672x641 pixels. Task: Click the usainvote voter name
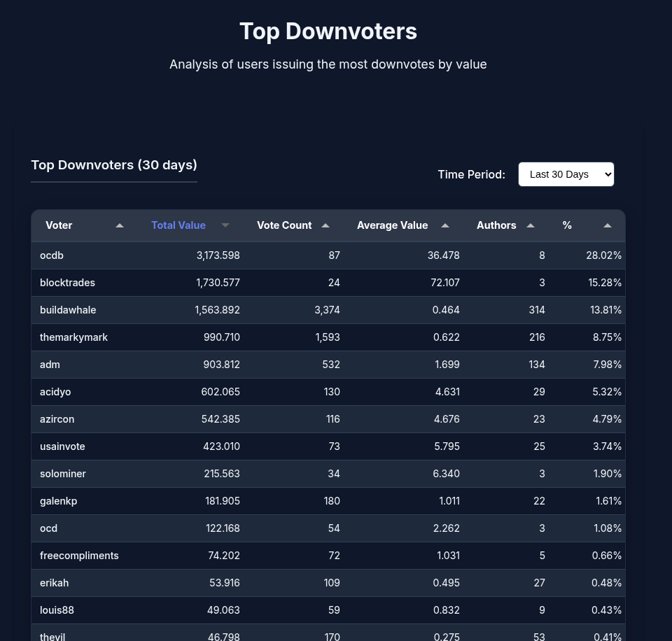tap(62, 446)
